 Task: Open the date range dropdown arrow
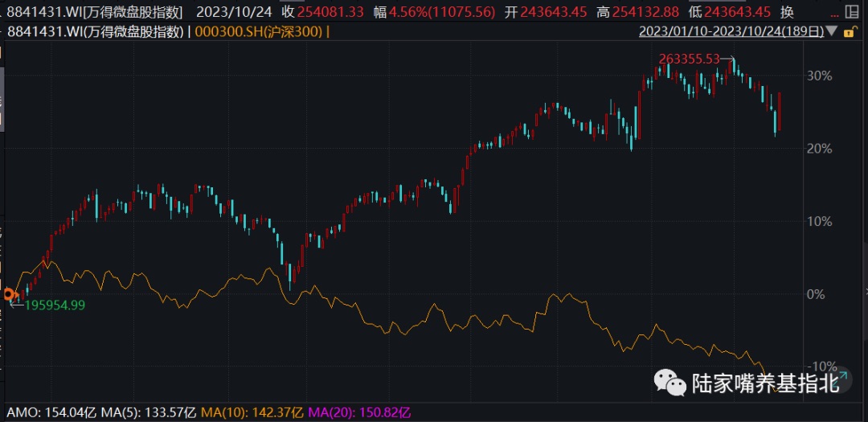point(833,33)
